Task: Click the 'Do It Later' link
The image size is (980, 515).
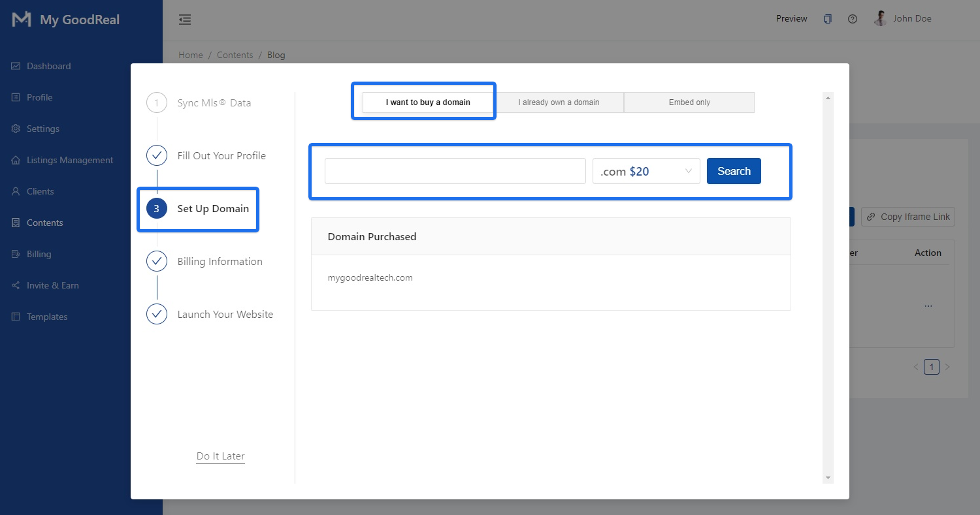Action: [x=220, y=456]
